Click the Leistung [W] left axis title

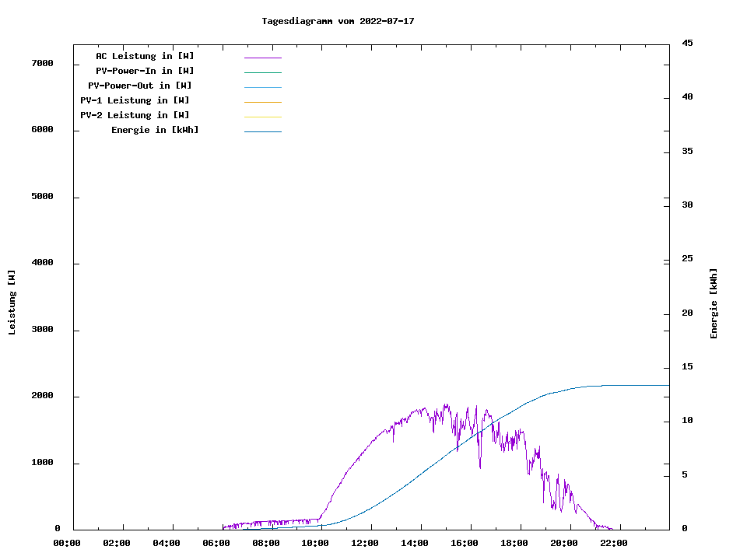coord(12,303)
